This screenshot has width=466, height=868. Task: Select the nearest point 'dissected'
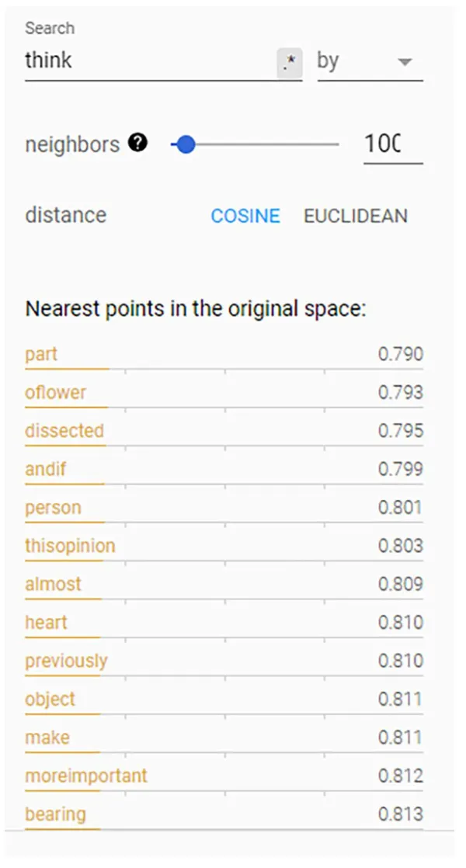(64, 431)
